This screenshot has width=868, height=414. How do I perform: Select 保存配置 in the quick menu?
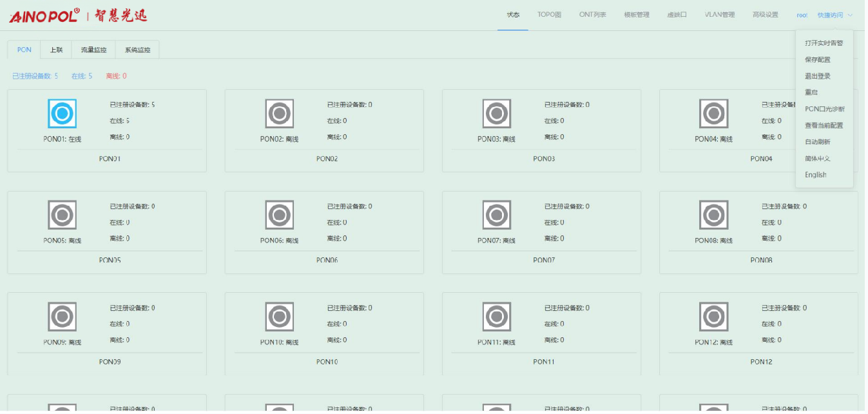(x=817, y=59)
